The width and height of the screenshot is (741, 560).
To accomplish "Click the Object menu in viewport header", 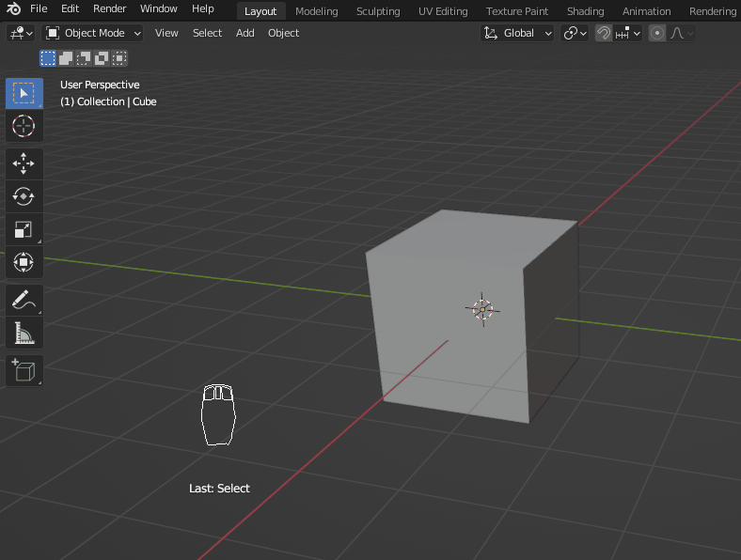I will (x=283, y=33).
